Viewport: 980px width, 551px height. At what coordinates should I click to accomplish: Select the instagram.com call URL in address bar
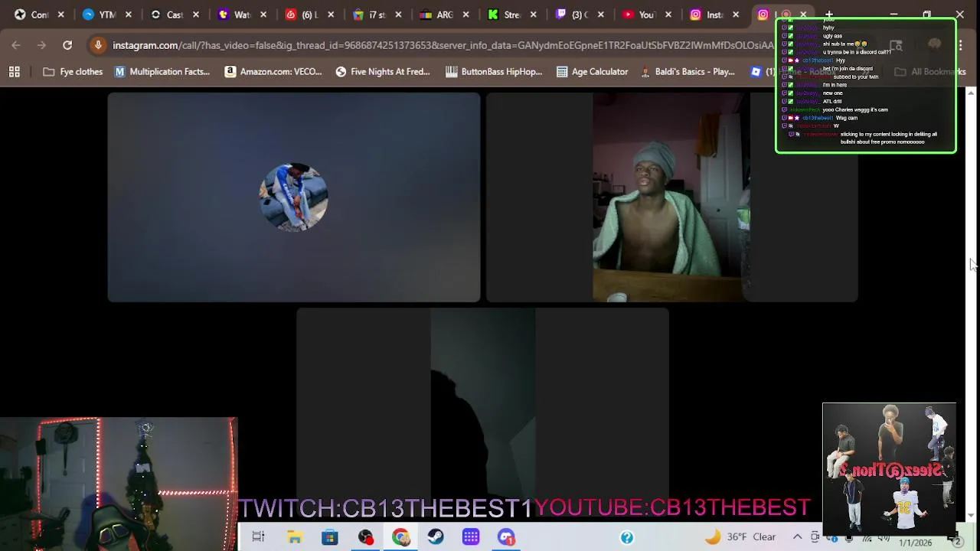click(x=443, y=45)
